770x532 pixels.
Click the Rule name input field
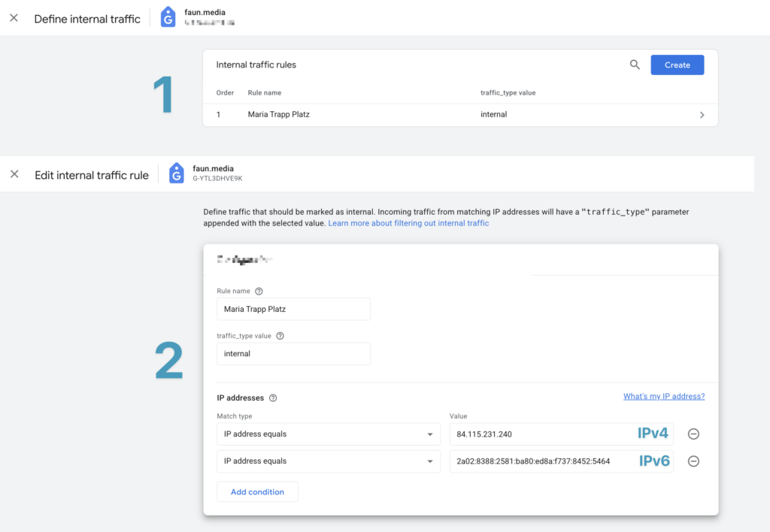pyautogui.click(x=294, y=309)
